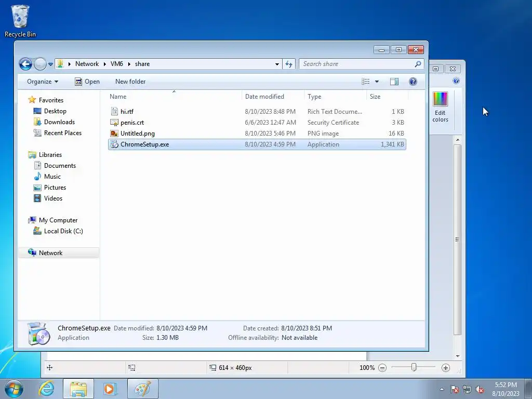The width and height of the screenshot is (532, 399).
Task: Launch Internet Explorer from taskbar
Action: point(46,389)
